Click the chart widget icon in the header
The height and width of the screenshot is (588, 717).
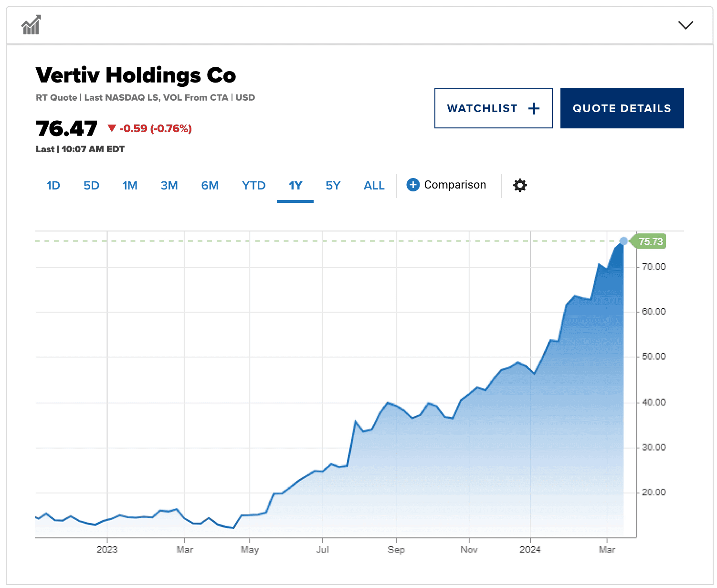(x=31, y=25)
